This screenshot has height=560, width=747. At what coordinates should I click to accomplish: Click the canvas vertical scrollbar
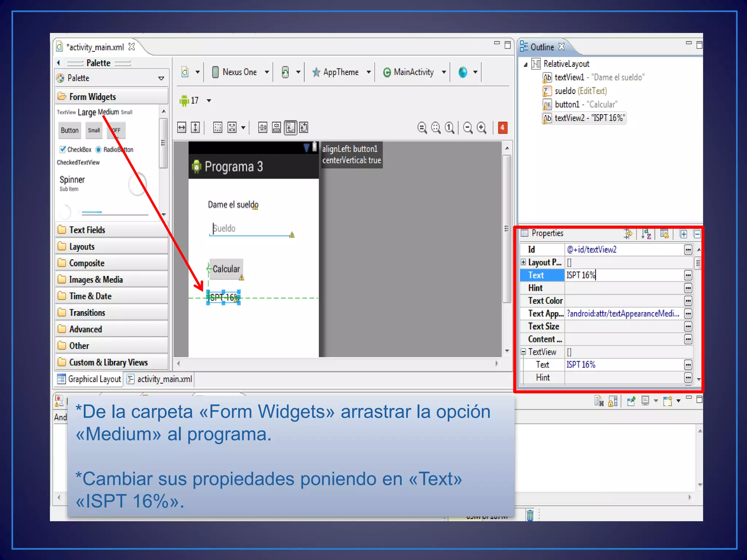pos(507,229)
